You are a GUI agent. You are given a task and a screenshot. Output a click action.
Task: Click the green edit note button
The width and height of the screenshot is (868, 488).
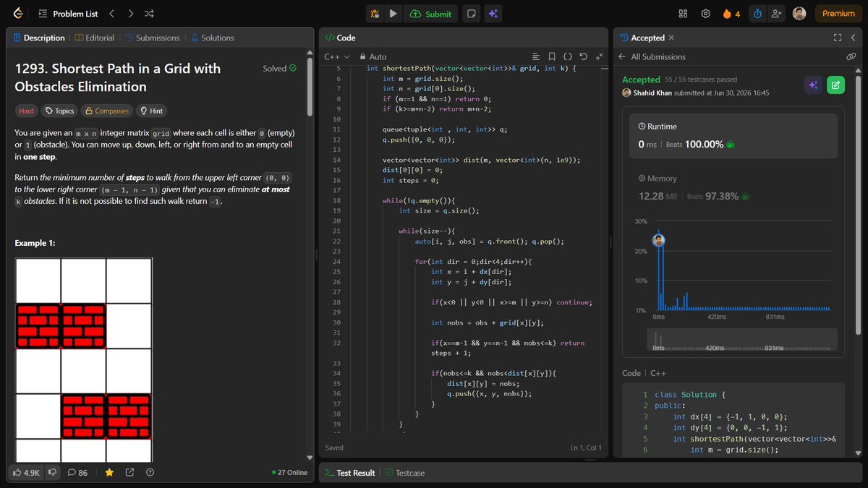coord(835,85)
